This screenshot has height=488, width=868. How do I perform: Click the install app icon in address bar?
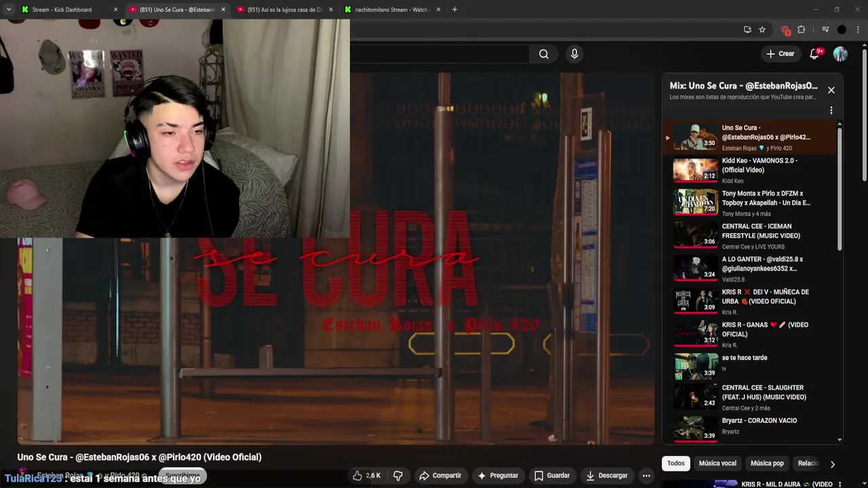tap(747, 30)
